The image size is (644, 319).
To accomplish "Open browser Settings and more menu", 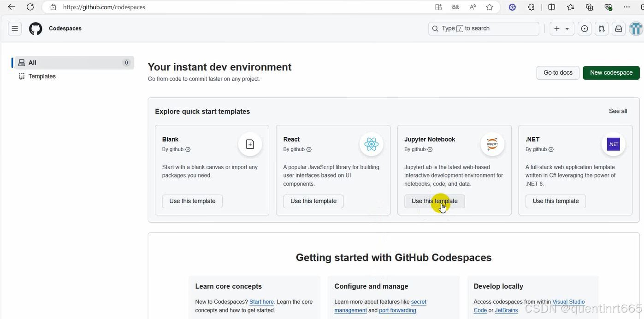I will [x=626, y=7].
